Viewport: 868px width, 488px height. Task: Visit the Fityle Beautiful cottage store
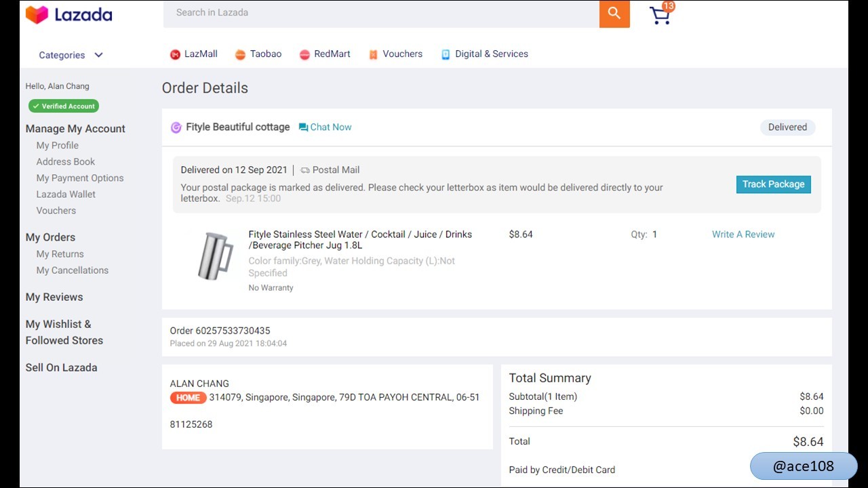pyautogui.click(x=238, y=127)
